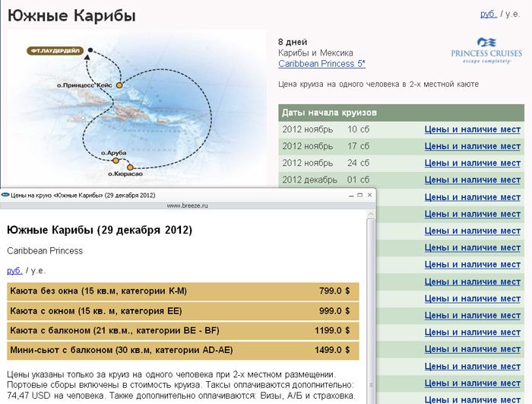Open prices for 17 ноябрь 2012 cruise
The width and height of the screenshot is (532, 404).
[x=472, y=146]
